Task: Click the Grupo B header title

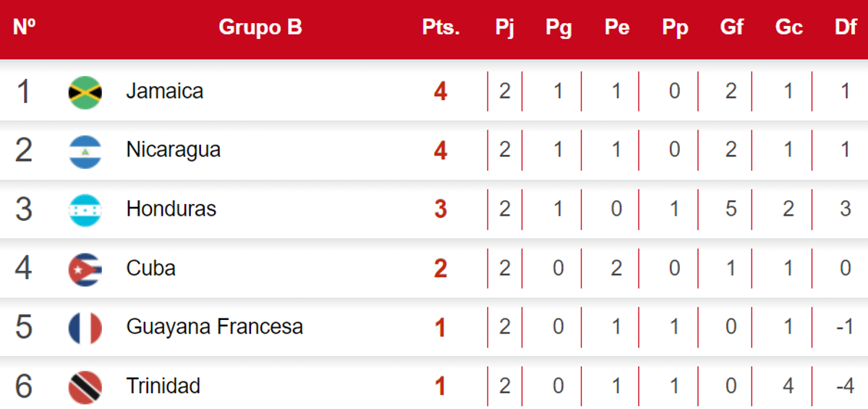Action: [260, 28]
